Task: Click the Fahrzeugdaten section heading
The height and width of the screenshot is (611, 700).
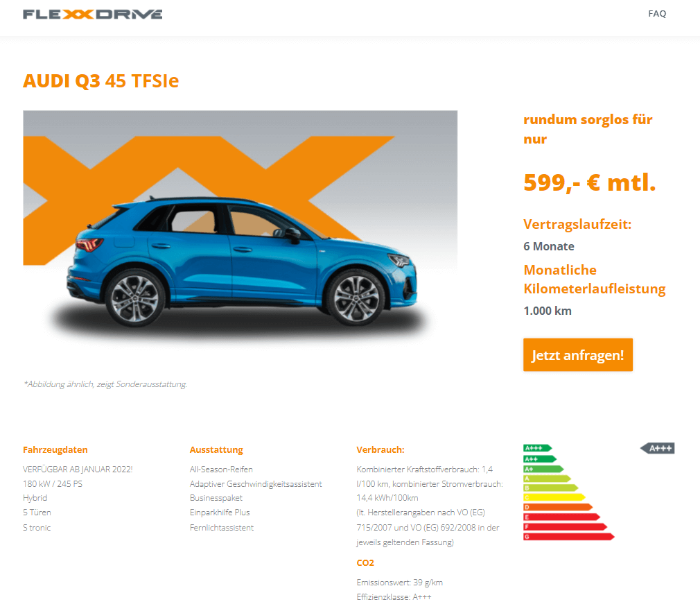Action: pyautogui.click(x=55, y=450)
